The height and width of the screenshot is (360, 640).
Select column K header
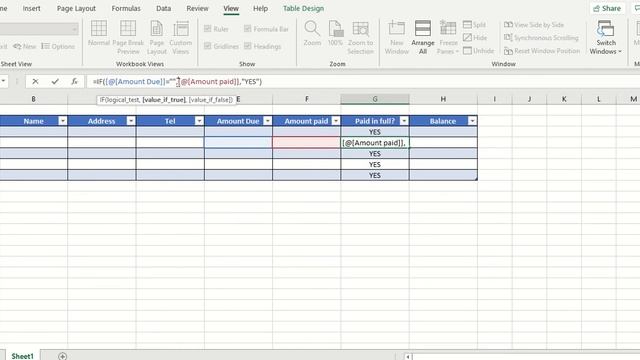click(x=564, y=99)
